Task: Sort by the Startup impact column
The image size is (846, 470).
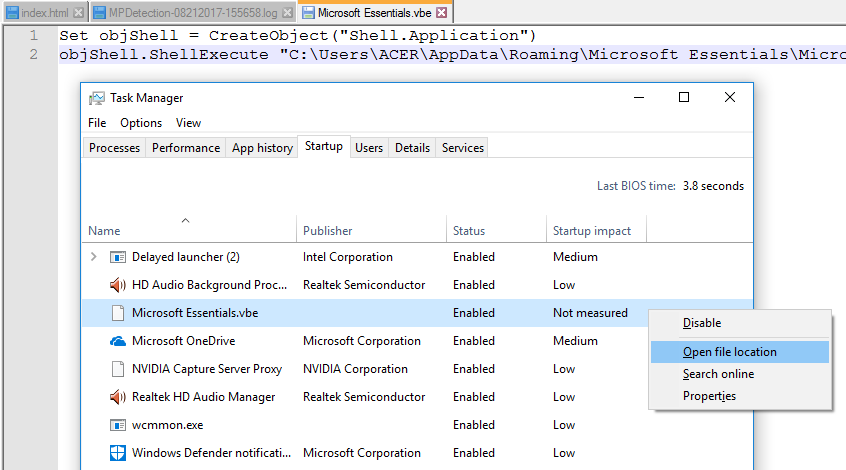Action: [592, 231]
